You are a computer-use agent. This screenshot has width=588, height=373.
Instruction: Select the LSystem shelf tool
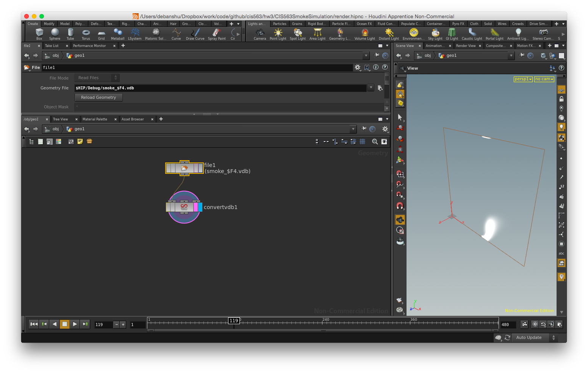(x=135, y=34)
